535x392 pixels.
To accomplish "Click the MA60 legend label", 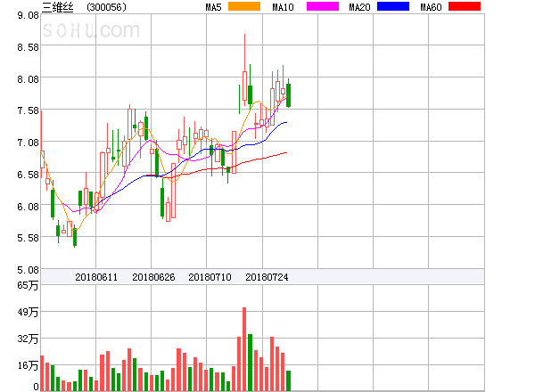I will 431,7.
